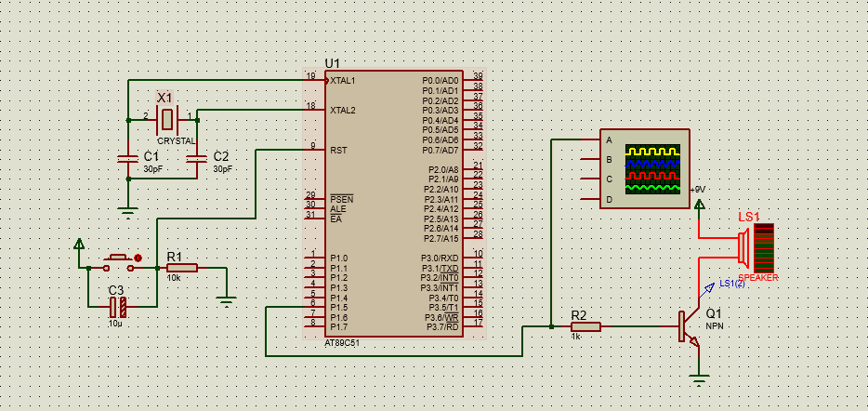Click the ALE pin label
Image resolution: width=868 pixels, height=411 pixels.
pyautogui.click(x=337, y=209)
